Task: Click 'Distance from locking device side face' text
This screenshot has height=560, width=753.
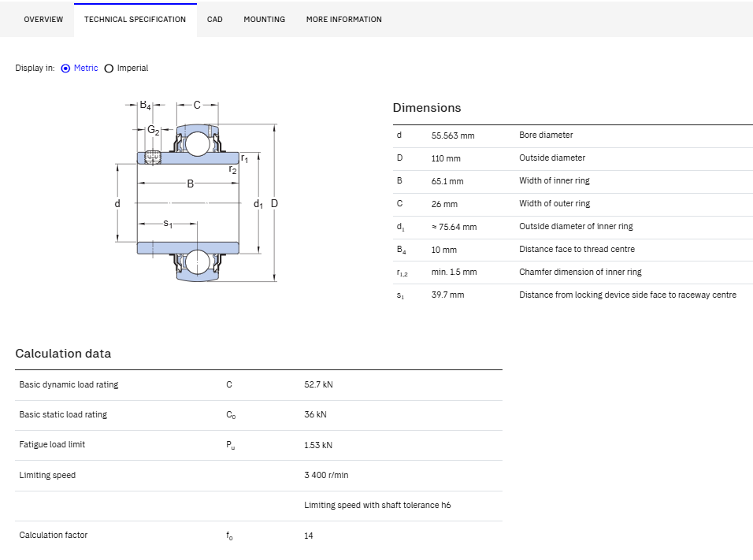Action: pos(627,295)
